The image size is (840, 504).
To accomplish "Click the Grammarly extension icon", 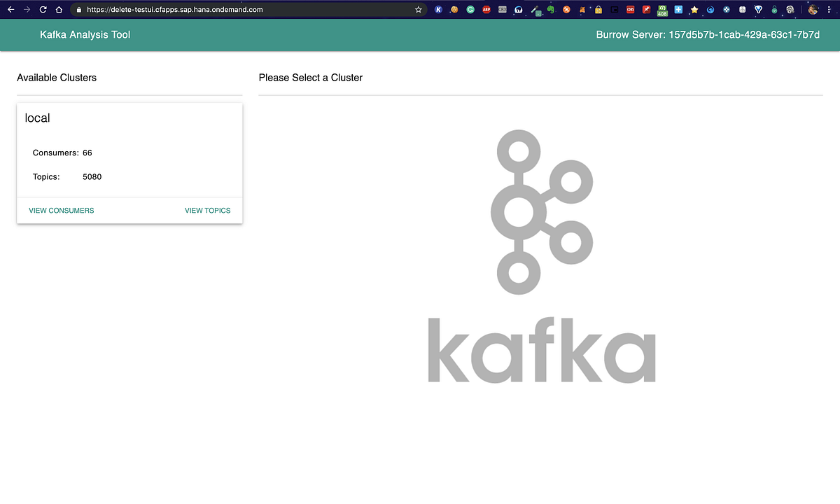I will (x=470, y=10).
